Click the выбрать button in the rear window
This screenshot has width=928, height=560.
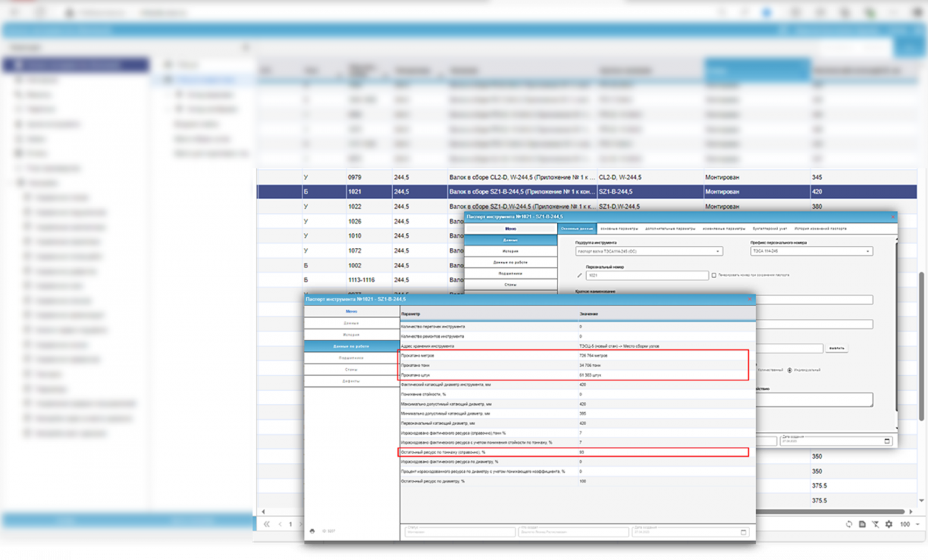point(836,348)
